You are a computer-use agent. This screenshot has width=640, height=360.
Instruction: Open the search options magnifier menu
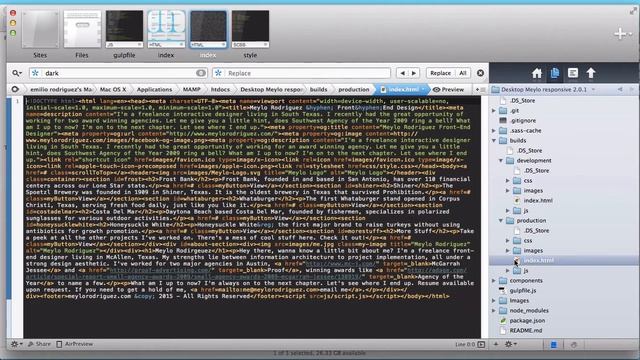(17, 73)
